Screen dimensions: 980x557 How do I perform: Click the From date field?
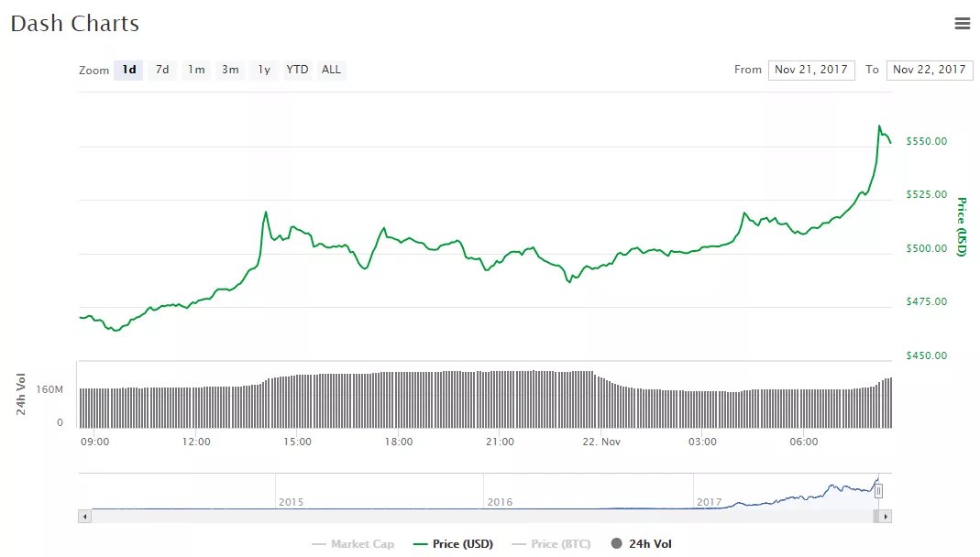click(811, 70)
